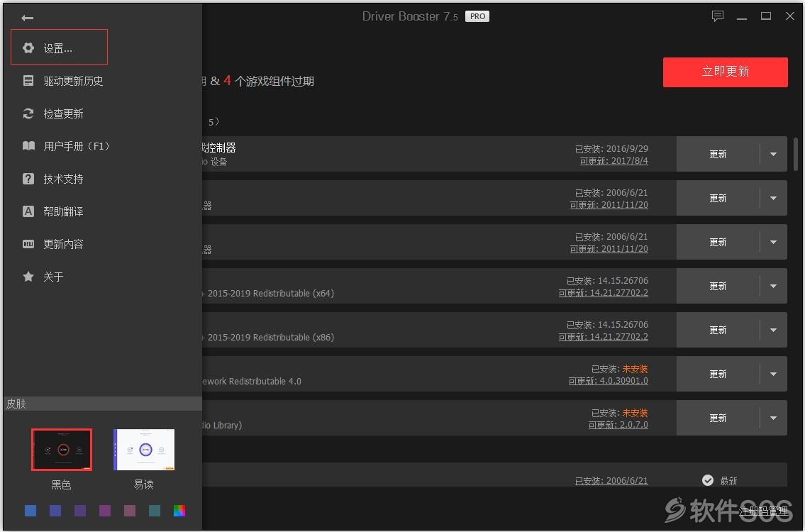Expand dropdown arrow for the Library row
The image size is (805, 532).
pyautogui.click(x=773, y=418)
